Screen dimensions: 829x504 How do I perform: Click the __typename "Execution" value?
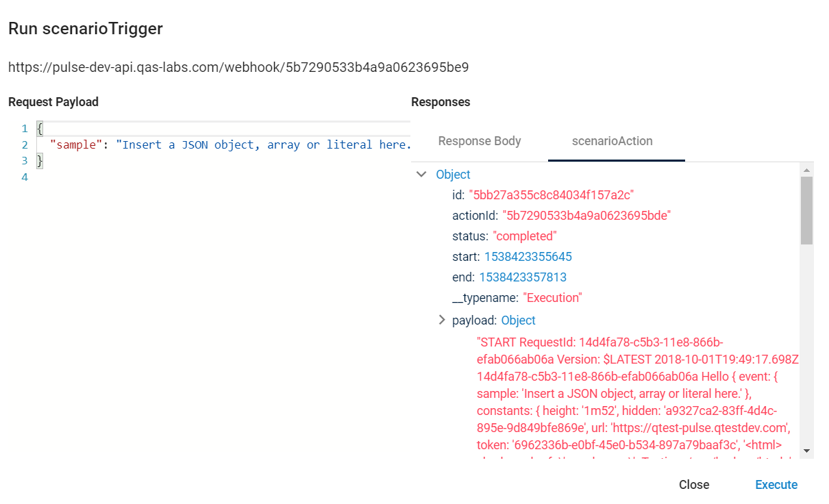[x=552, y=298]
